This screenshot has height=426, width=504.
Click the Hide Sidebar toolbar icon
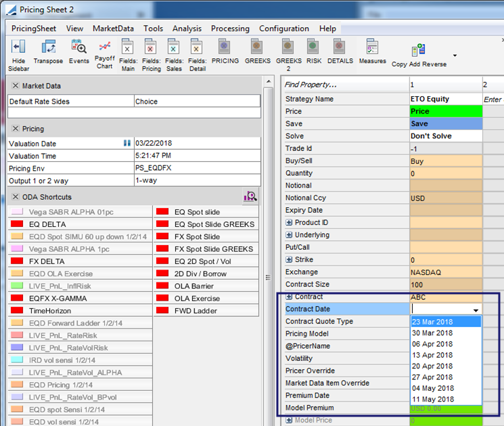[18, 47]
